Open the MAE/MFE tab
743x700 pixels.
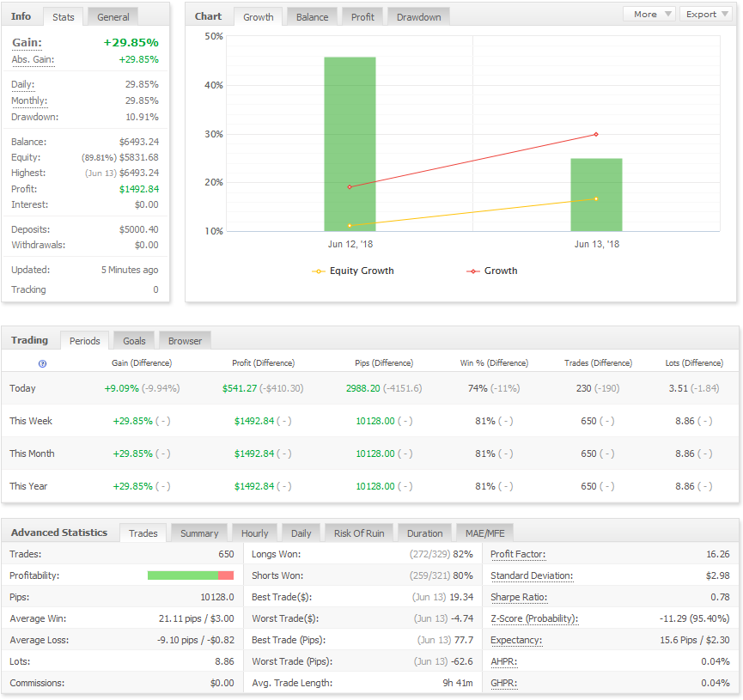click(x=484, y=533)
